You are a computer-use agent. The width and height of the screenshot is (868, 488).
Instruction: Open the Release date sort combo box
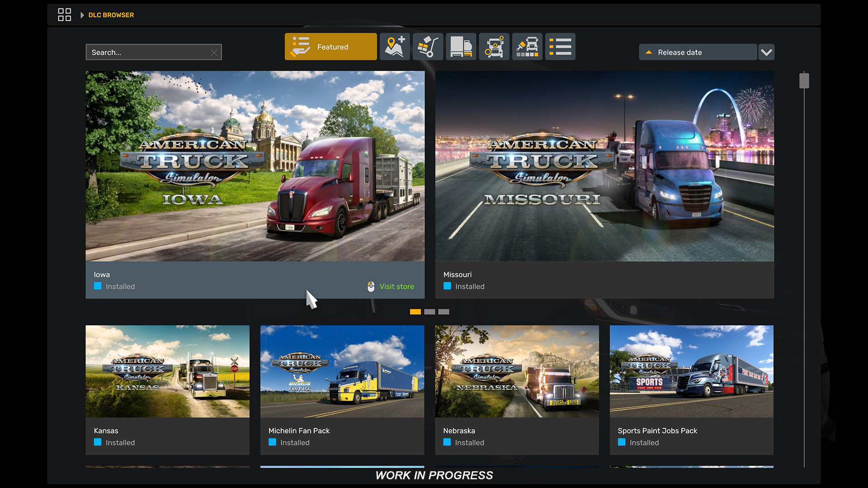(x=698, y=52)
